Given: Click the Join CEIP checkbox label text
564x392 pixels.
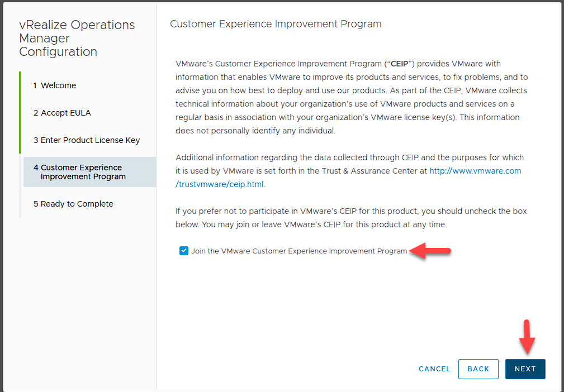Looking at the screenshot, I should pos(299,251).
